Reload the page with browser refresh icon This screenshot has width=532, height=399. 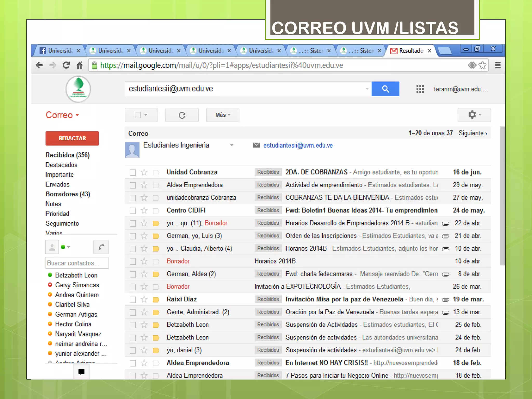click(x=66, y=65)
